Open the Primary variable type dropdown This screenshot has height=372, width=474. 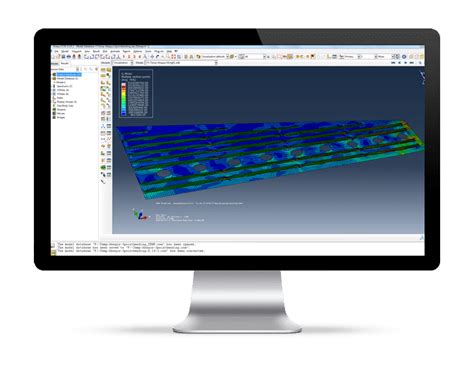click(x=350, y=57)
